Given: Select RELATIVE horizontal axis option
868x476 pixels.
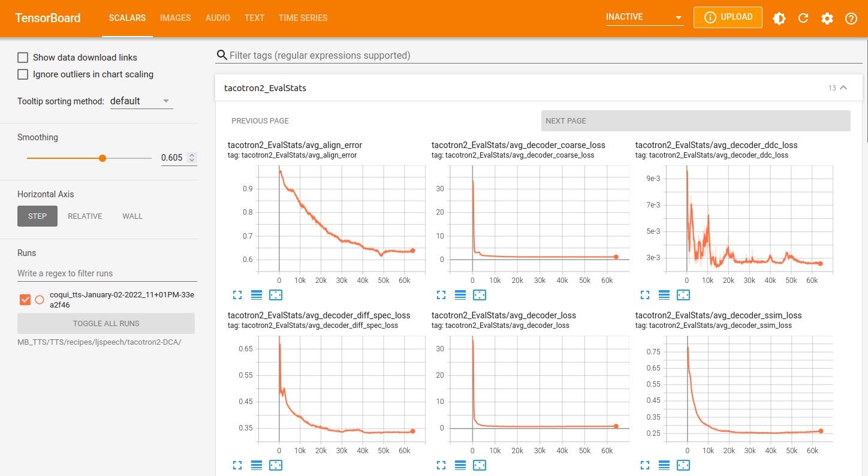Looking at the screenshot, I should [x=85, y=216].
